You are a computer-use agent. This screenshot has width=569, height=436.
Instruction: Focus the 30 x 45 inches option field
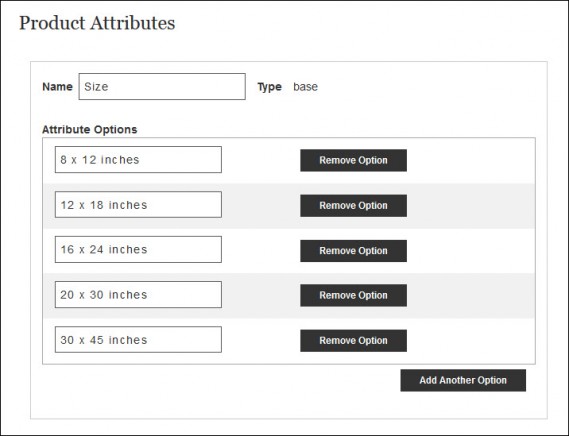coord(138,339)
